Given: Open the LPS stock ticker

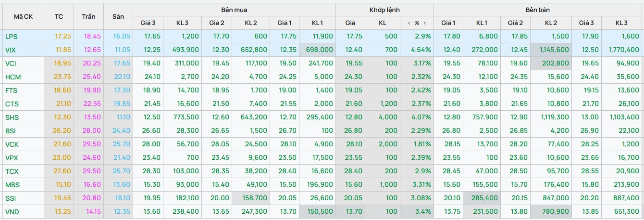Looking at the screenshot, I should click(11, 36).
